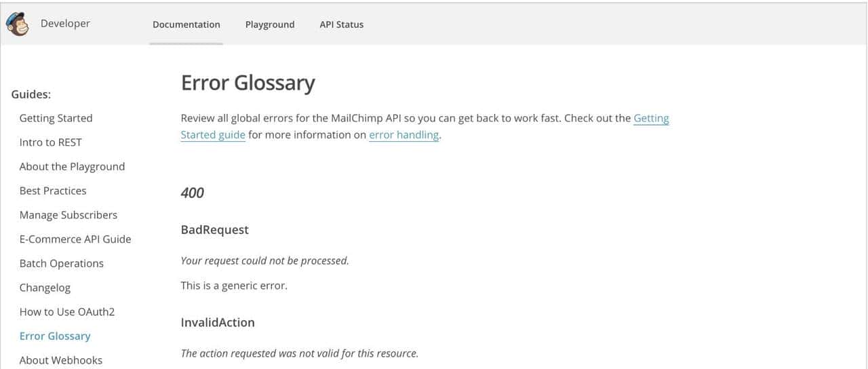This screenshot has height=369, width=868.
Task: Switch to the Playground tab
Action: (270, 24)
